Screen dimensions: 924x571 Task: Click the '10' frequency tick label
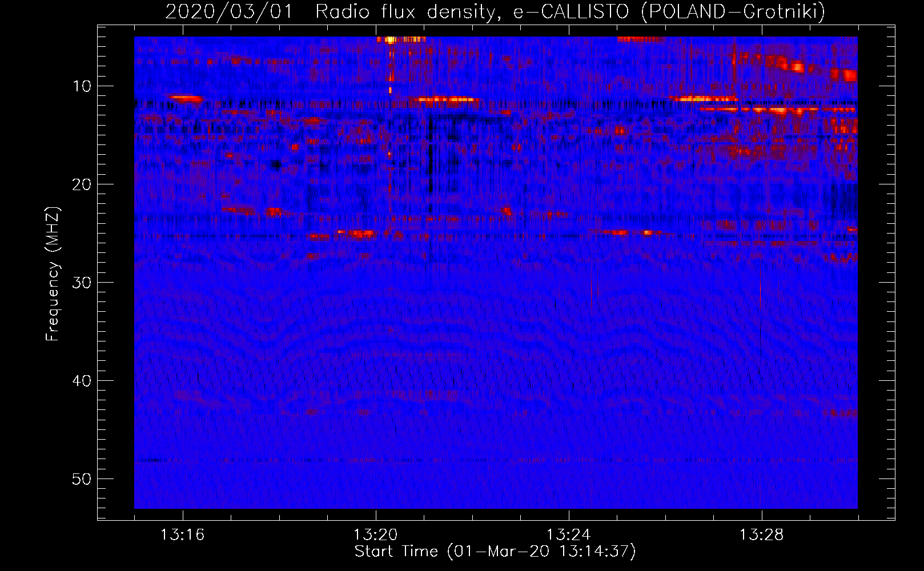[x=82, y=86]
